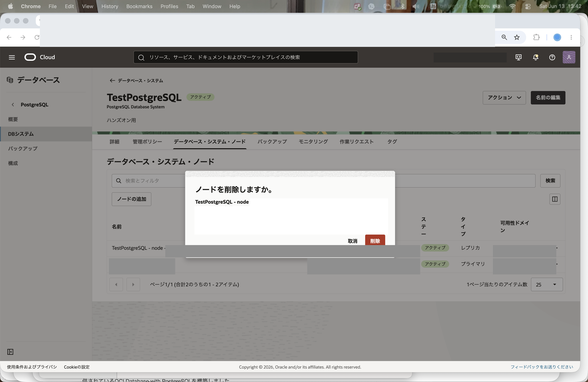The width and height of the screenshot is (588, 382).
Task: Bookmark this page with the star icon
Action: [517, 37]
